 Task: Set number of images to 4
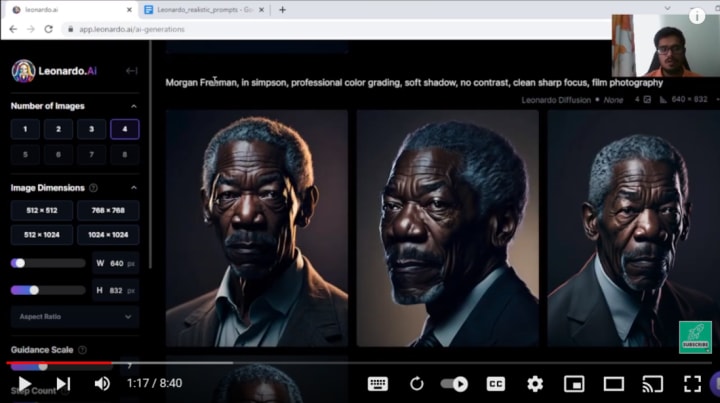pyautogui.click(x=124, y=129)
